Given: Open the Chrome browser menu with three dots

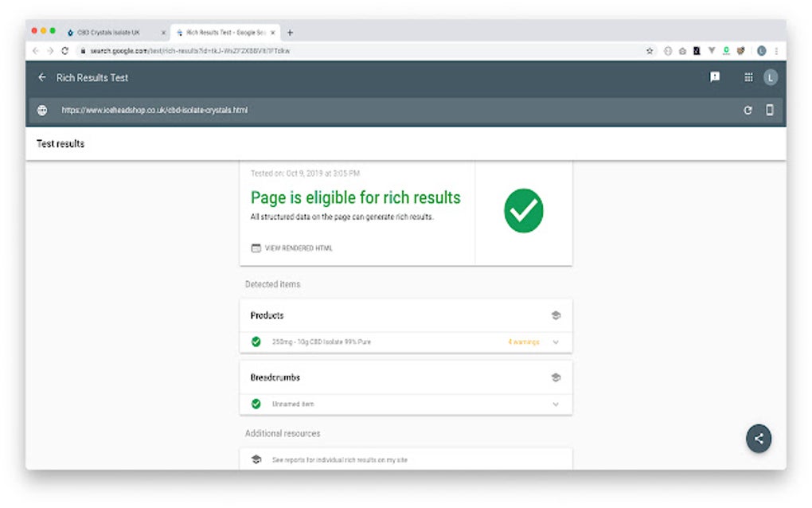Looking at the screenshot, I should tap(776, 50).
